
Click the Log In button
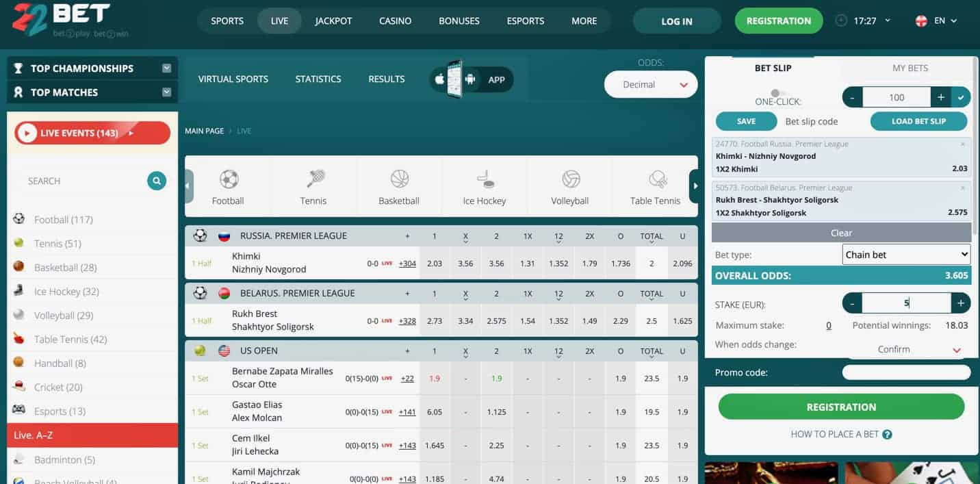point(677,21)
